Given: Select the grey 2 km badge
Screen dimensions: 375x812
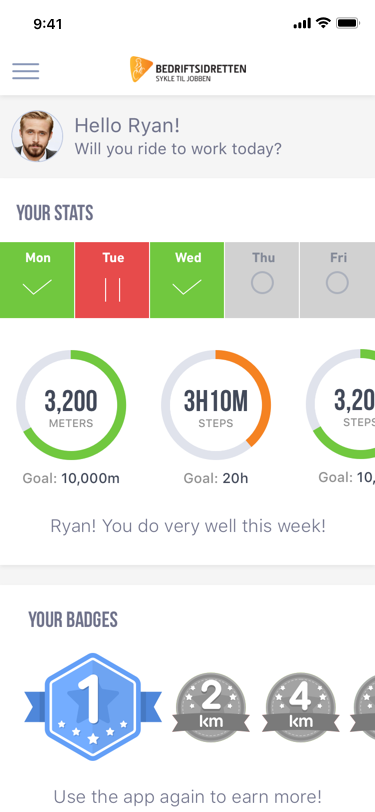Looking at the screenshot, I should tap(211, 709).
